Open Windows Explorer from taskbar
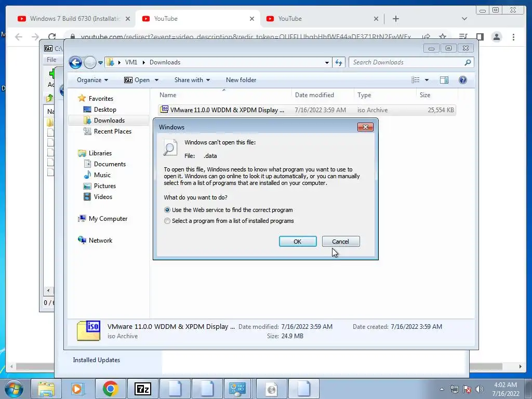 tap(46, 389)
